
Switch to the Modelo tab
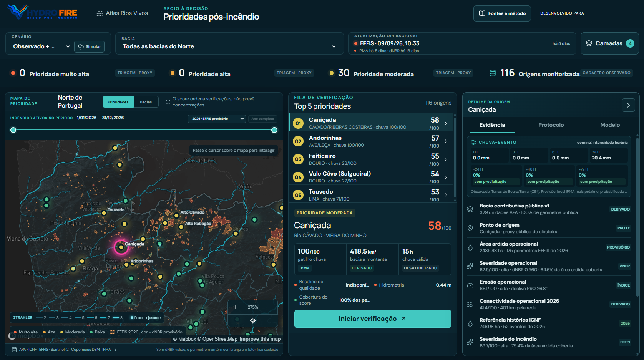(x=610, y=125)
